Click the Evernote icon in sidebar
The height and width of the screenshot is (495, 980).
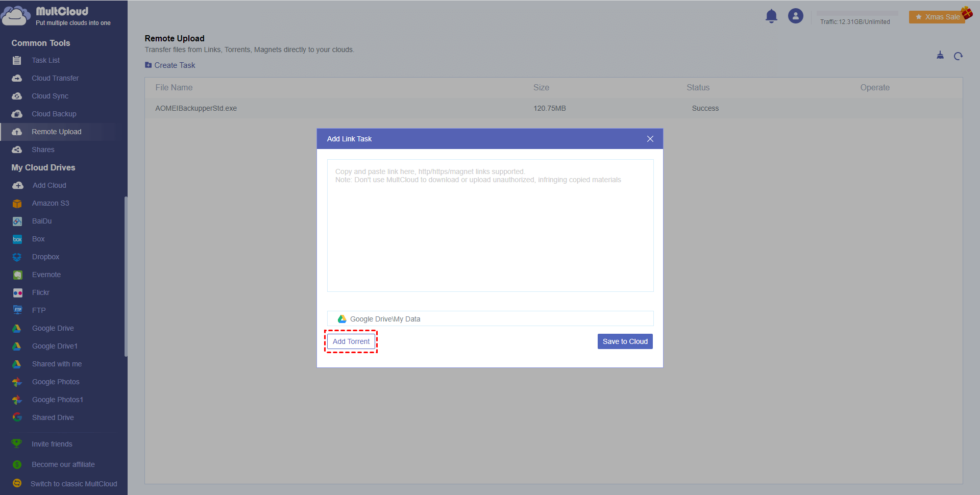coord(17,275)
